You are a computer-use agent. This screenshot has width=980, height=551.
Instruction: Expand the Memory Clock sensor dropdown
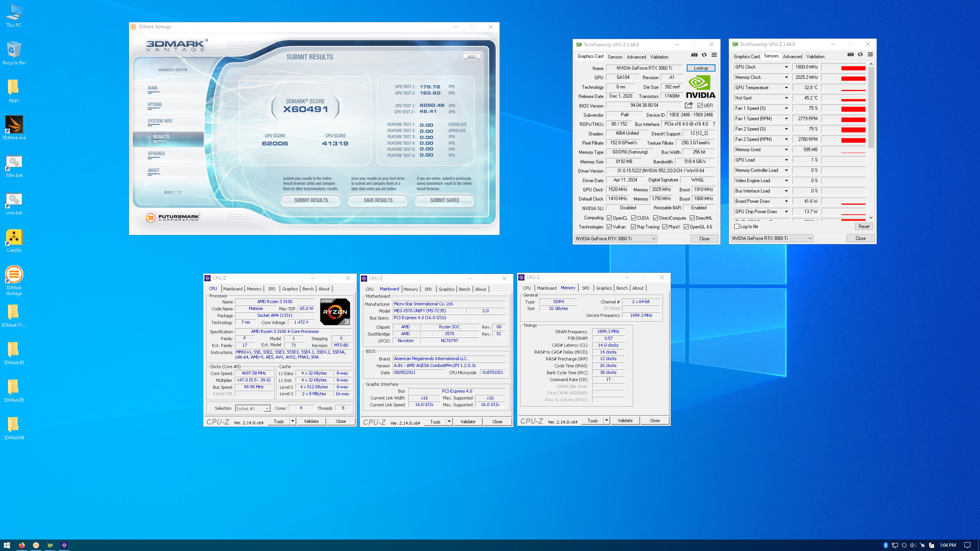click(x=786, y=77)
